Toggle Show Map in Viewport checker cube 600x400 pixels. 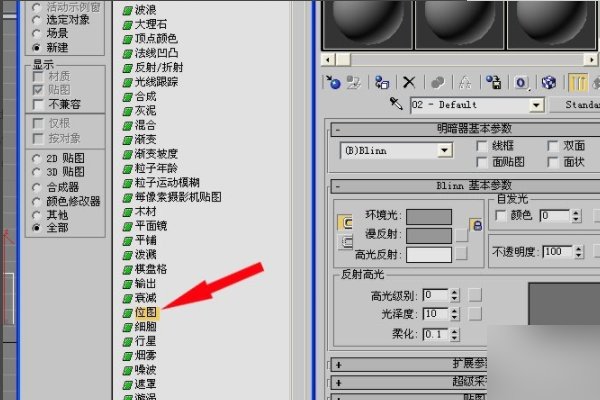549,82
